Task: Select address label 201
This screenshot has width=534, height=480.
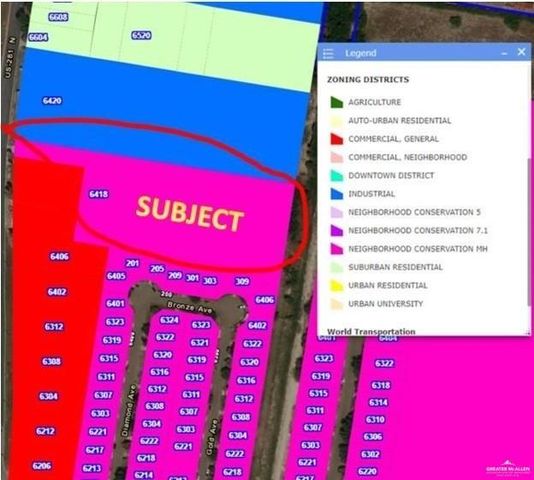Action: (132, 263)
